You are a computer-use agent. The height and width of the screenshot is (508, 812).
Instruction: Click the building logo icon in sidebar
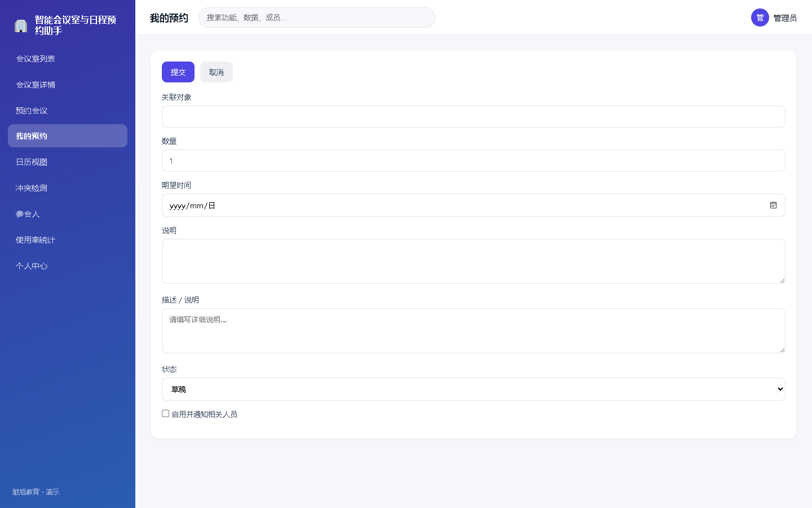pos(21,25)
